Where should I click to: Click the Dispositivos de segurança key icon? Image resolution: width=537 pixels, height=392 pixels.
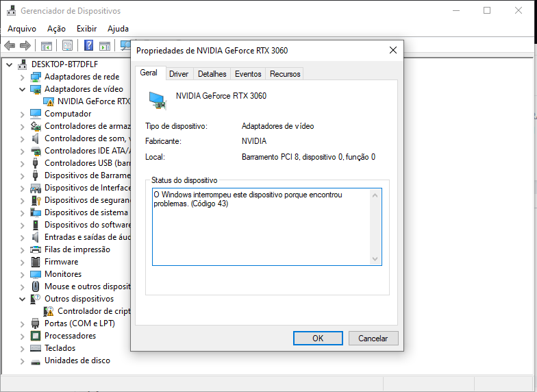pyautogui.click(x=36, y=200)
